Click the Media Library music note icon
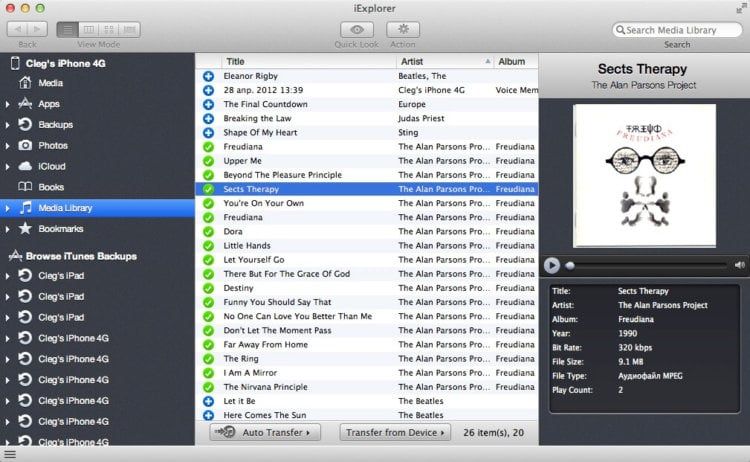 pos(26,208)
